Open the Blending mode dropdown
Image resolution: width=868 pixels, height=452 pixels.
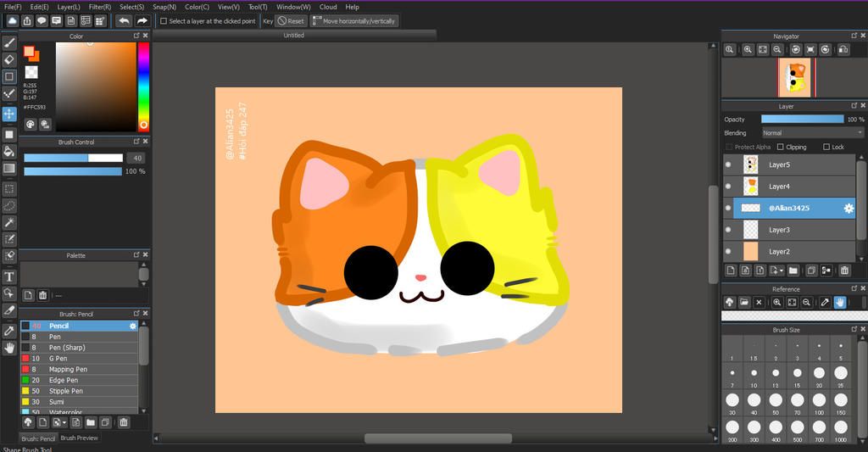coord(812,133)
